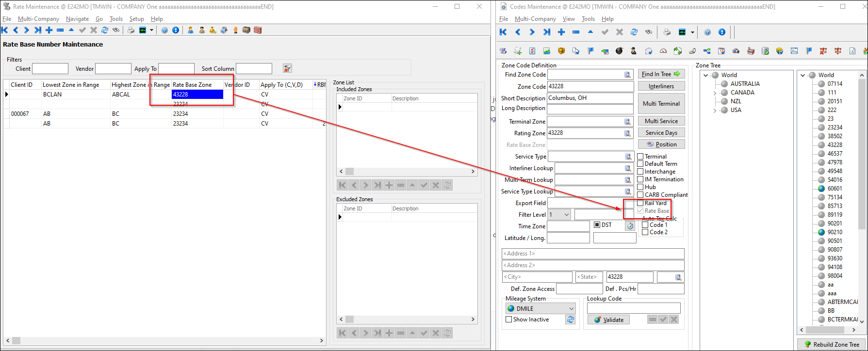
Task: Click black bomb icon in Codes Maintenance toolbar
Action: [x=619, y=51]
